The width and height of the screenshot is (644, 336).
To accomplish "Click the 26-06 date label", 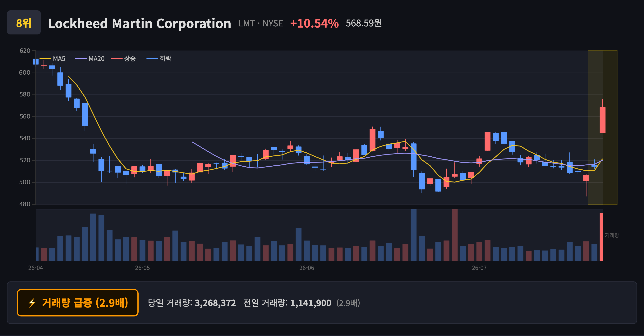I will [307, 268].
